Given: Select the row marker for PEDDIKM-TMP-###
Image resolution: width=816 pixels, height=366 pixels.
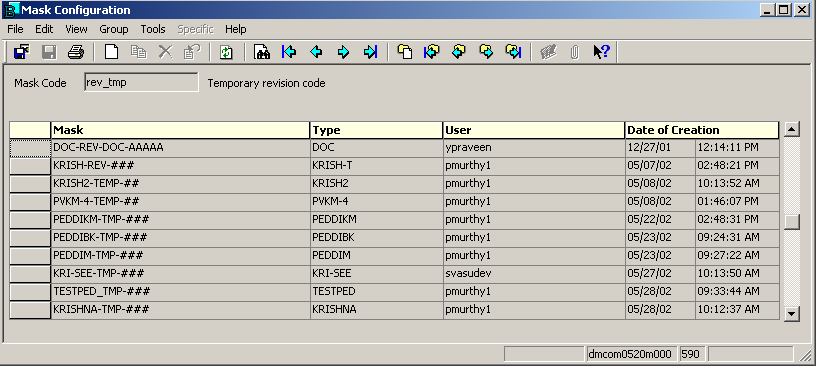Looking at the screenshot, I should click(x=30, y=219).
